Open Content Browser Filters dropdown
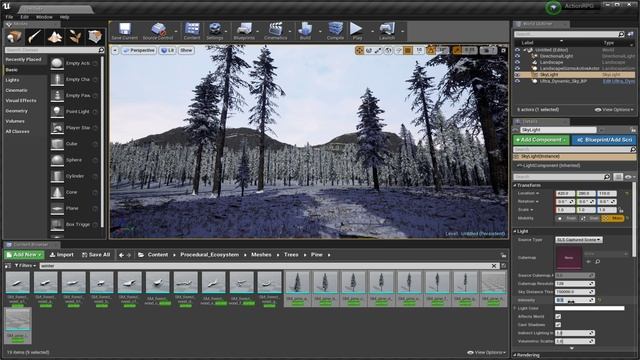 25,266
